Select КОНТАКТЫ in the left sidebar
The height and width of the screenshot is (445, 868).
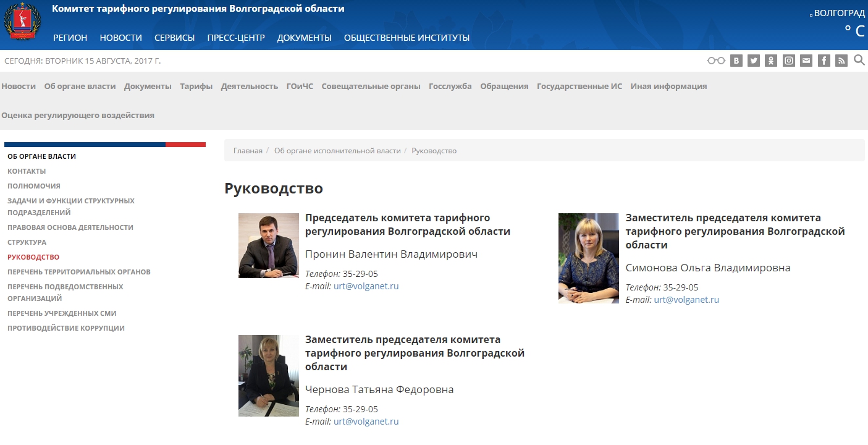27,171
